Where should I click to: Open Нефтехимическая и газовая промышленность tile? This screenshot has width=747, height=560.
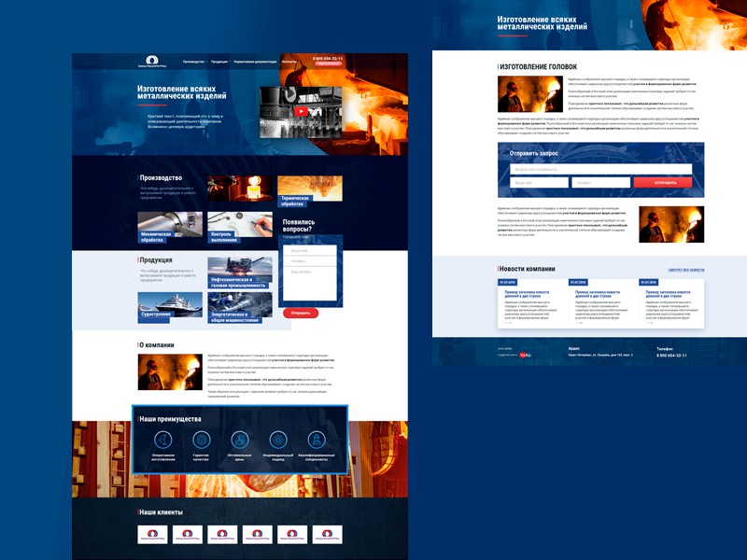pyautogui.click(x=240, y=273)
